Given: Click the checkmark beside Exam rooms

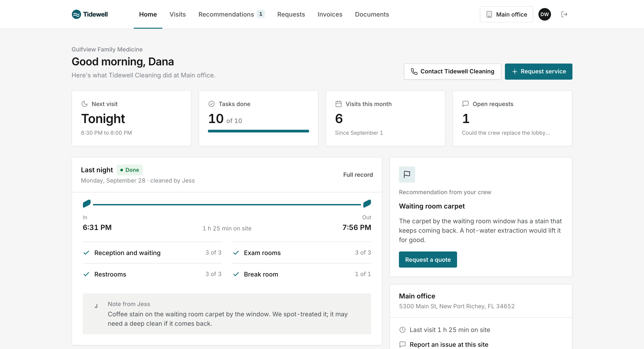Looking at the screenshot, I should pos(236,253).
